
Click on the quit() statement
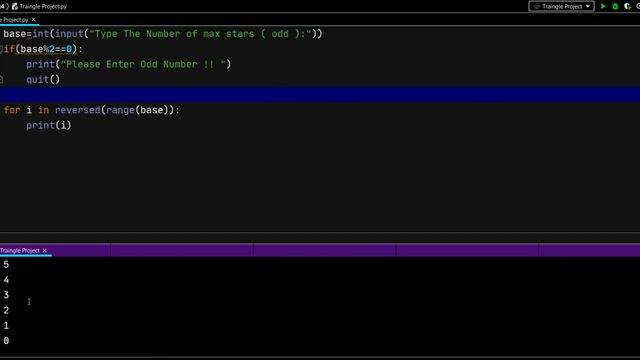click(43, 80)
